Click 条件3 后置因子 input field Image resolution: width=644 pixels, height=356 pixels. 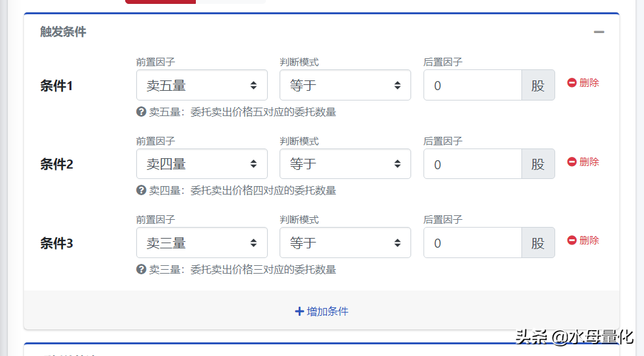point(473,243)
